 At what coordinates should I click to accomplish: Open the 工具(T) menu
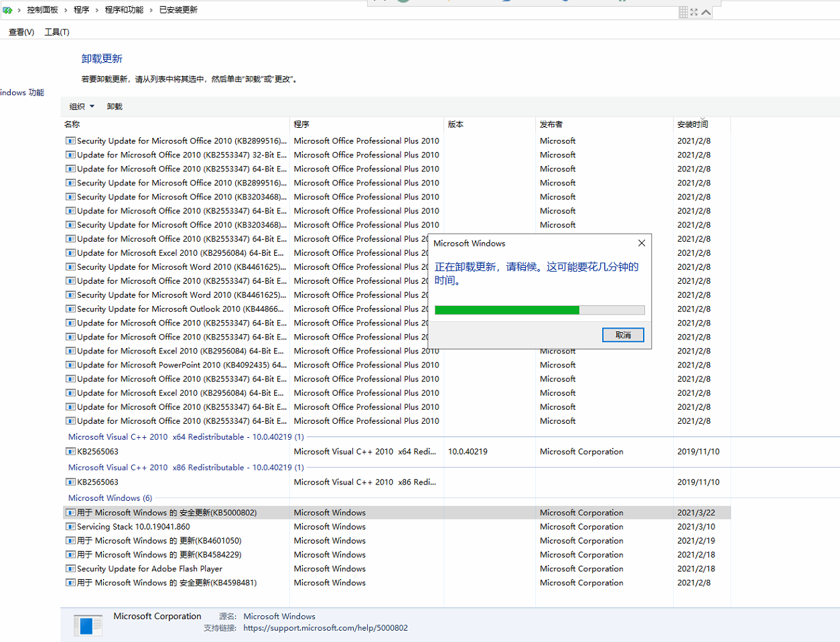click(57, 32)
